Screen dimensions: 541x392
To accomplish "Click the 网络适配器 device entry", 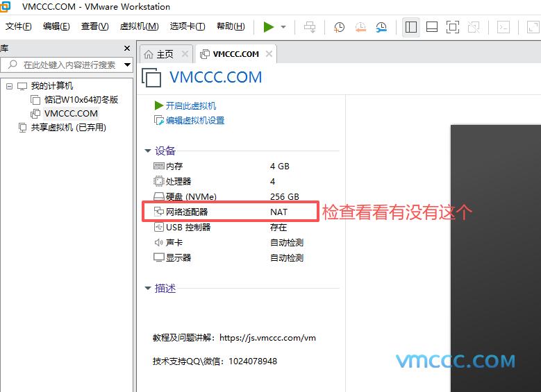I will tap(187, 212).
